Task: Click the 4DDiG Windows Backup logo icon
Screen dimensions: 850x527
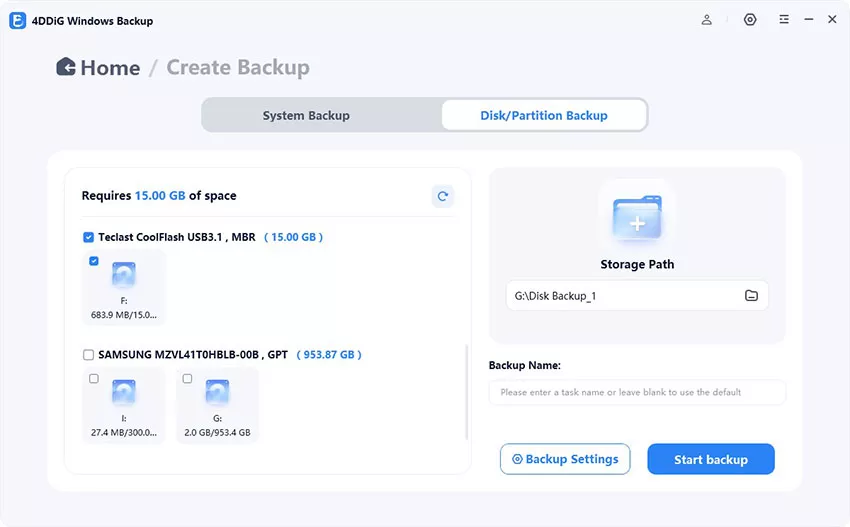Action: 17,21
